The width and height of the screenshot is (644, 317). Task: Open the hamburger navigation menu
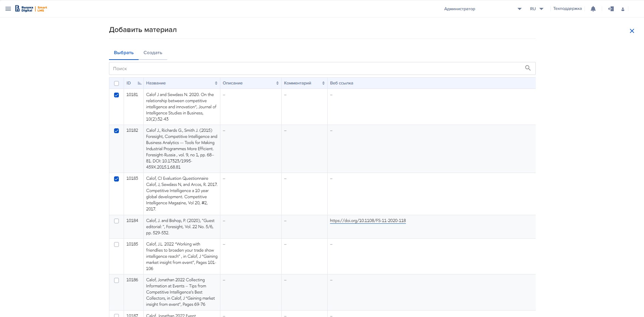(x=8, y=9)
